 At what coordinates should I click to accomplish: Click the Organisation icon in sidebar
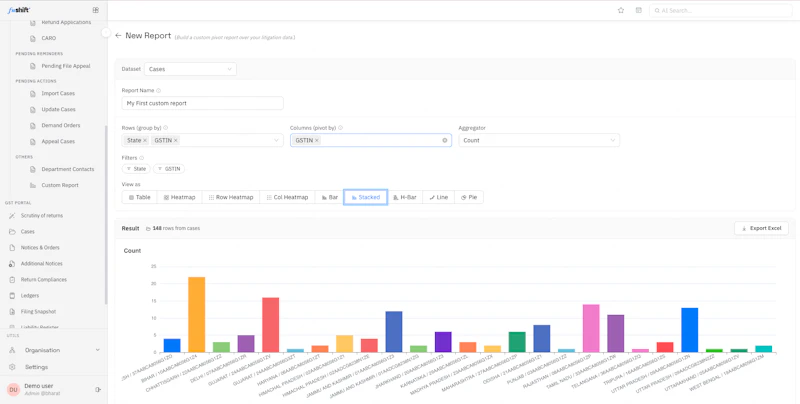pos(12,350)
